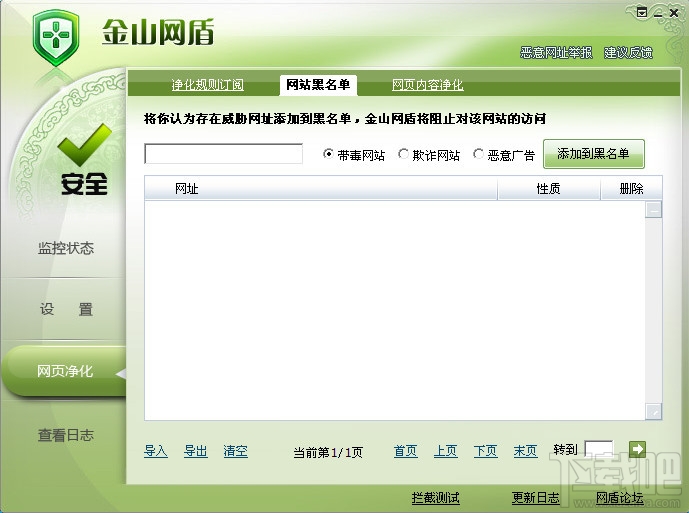Close the 金山网盾 window

pyautogui.click(x=674, y=13)
